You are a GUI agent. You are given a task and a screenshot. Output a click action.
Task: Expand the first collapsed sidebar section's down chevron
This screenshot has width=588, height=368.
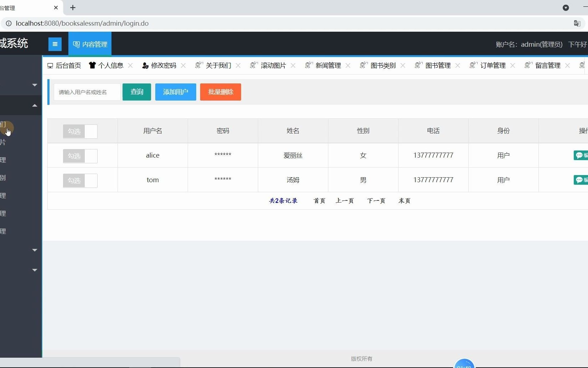pyautogui.click(x=34, y=85)
